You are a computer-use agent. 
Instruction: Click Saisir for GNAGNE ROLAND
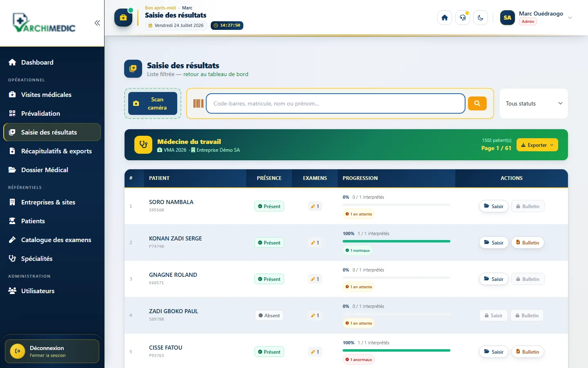494,279
